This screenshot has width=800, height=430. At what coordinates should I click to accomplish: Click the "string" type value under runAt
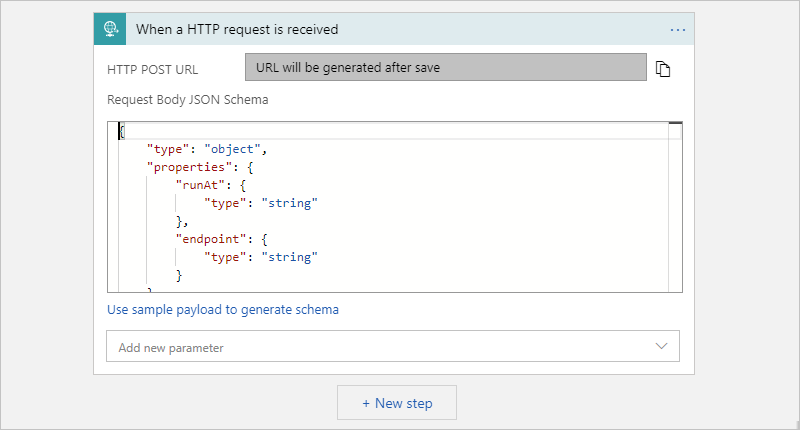tap(288, 203)
